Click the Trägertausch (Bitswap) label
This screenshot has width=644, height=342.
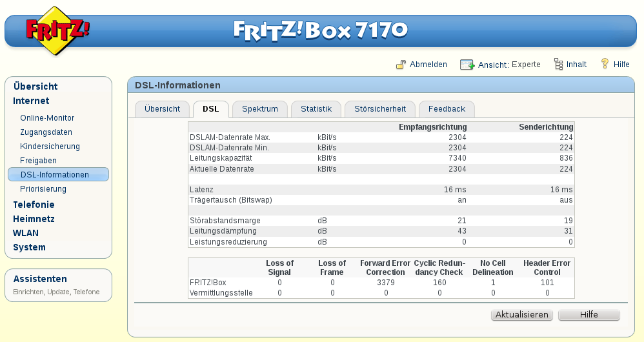(x=231, y=200)
